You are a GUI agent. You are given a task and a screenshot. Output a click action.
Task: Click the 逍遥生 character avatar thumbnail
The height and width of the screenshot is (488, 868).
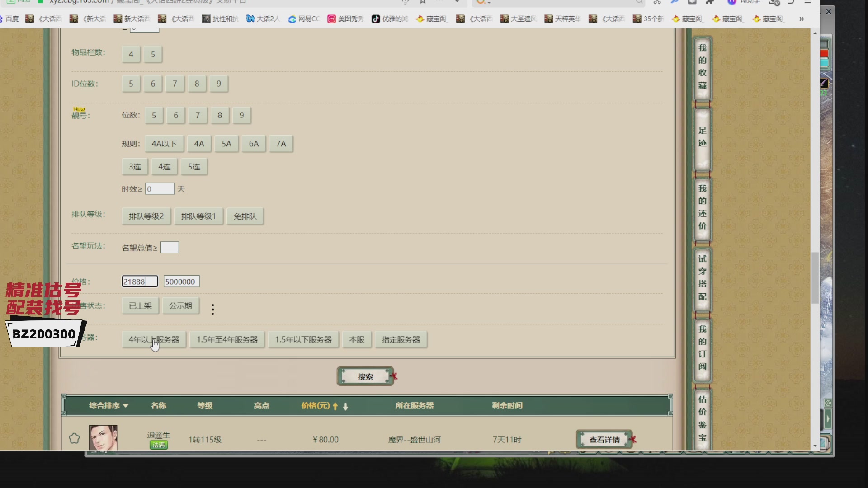[x=103, y=437]
